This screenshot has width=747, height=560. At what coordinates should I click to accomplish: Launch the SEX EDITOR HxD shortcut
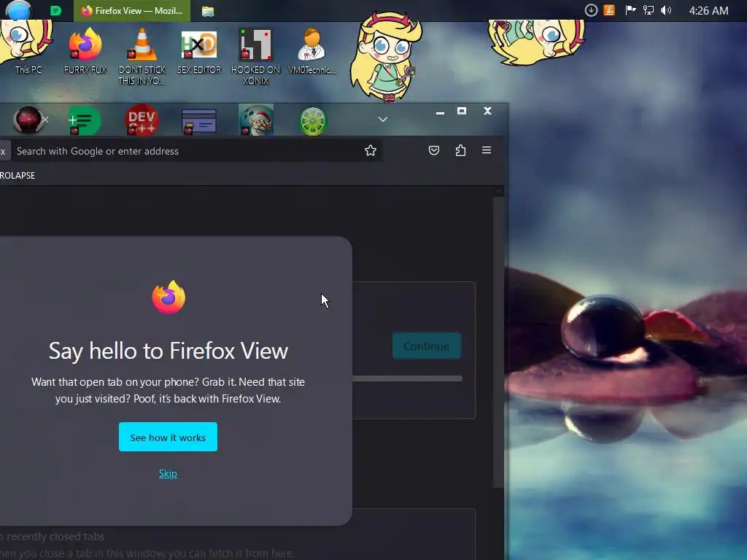[x=199, y=52]
